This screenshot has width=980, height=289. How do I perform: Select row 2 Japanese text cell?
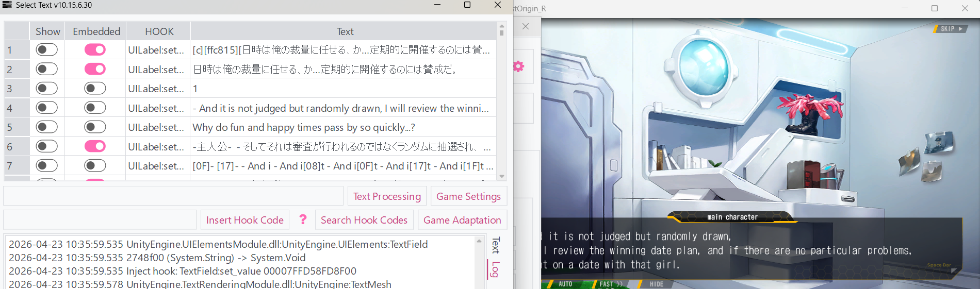click(x=344, y=69)
